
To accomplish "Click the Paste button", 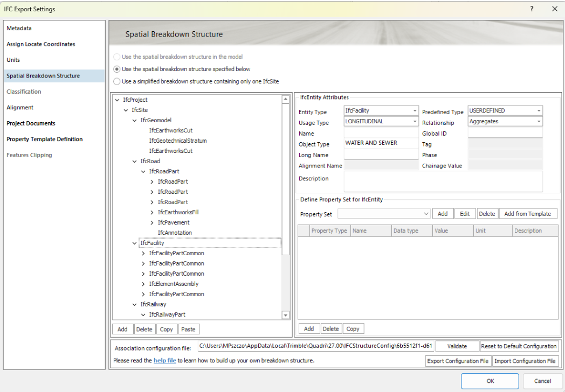I will 189,329.
